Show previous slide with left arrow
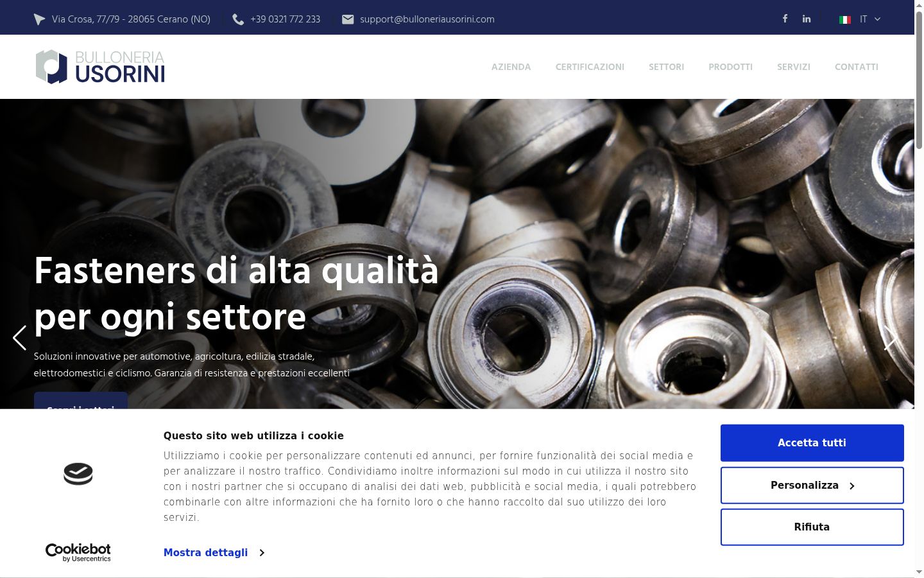 coord(20,338)
